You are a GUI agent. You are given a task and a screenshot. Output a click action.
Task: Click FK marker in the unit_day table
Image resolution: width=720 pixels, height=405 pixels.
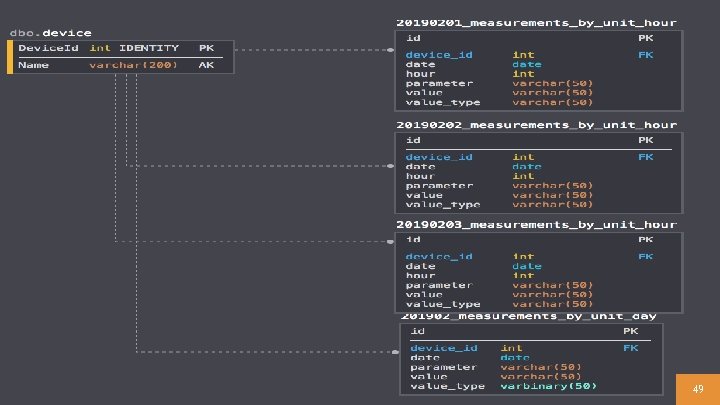[x=631, y=347]
